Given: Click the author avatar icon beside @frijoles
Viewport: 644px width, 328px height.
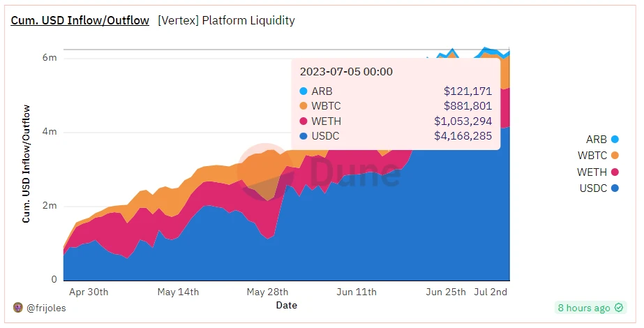Looking at the screenshot, I should pos(18,308).
